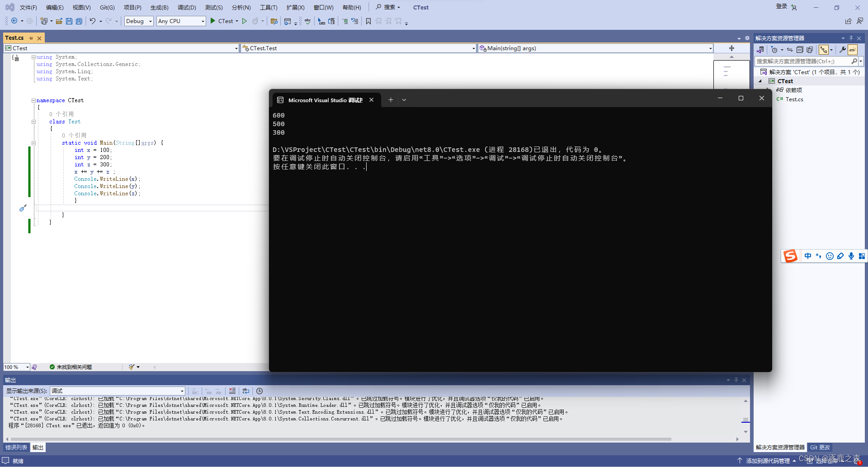Viewport: 868px width, 467px height.
Task: Open the Git(G) menu
Action: 107,7
